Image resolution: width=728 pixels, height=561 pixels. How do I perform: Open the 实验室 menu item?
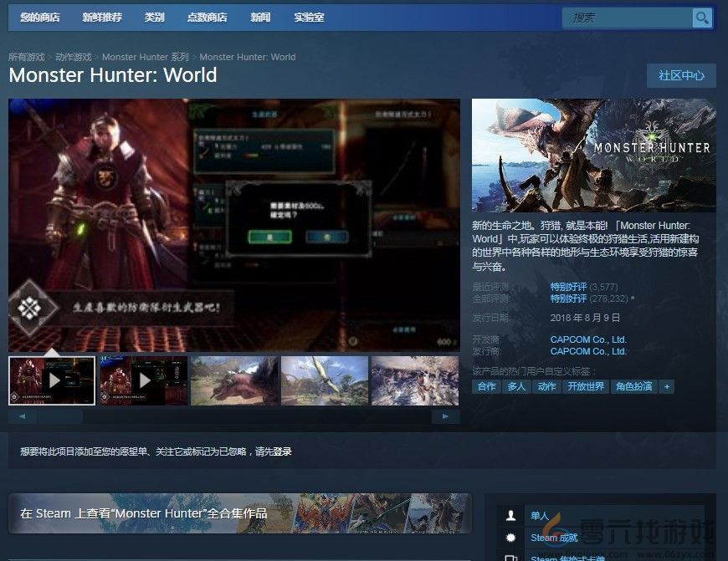309,17
